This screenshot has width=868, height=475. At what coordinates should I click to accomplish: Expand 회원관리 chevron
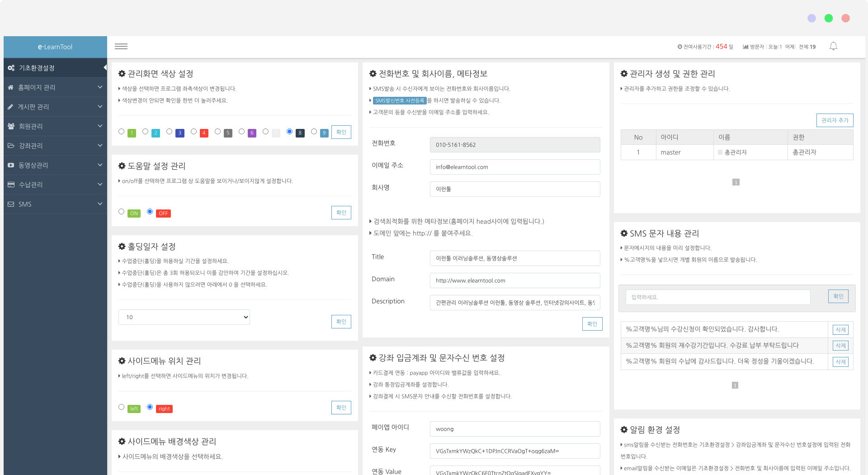click(x=100, y=126)
